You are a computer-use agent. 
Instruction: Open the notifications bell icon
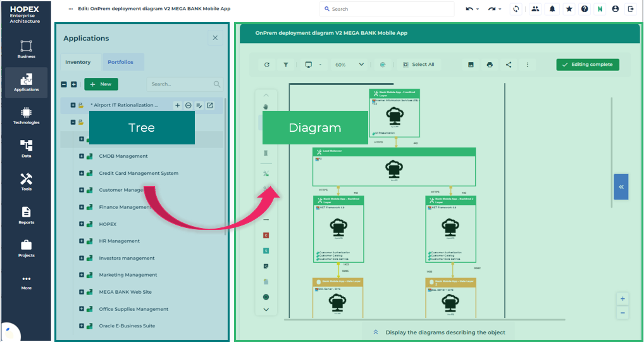pos(552,9)
